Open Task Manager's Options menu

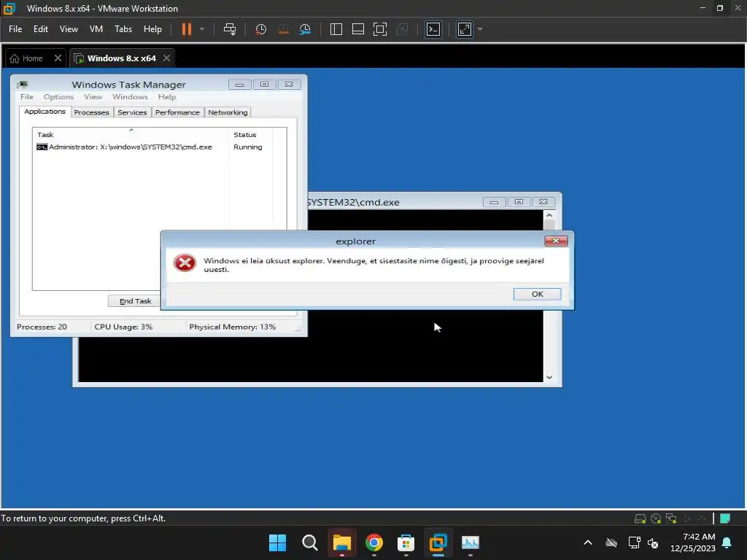58,97
